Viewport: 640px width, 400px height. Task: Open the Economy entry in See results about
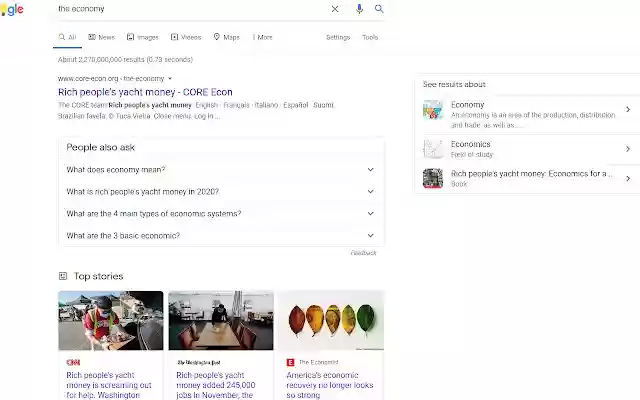click(x=527, y=114)
